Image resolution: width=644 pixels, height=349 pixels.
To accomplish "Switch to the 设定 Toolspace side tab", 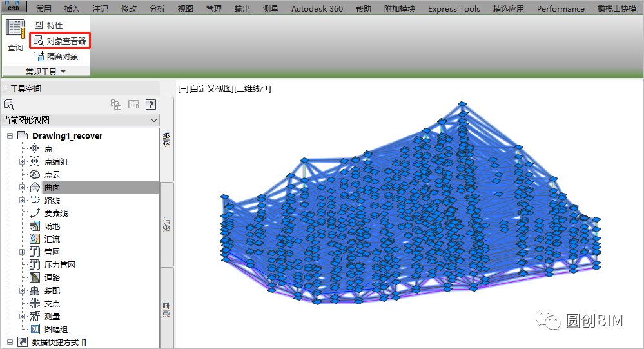I will point(167,224).
